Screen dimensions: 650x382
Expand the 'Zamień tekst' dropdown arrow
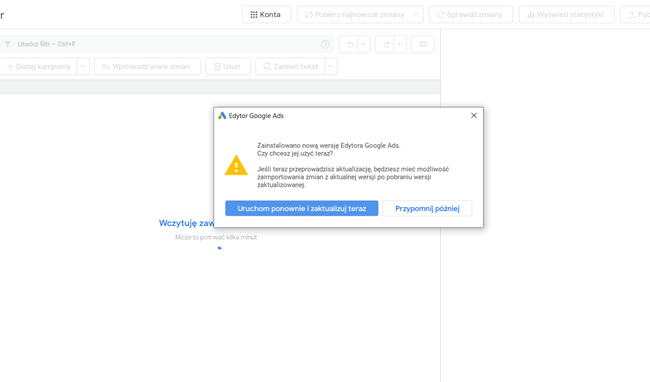(331, 67)
